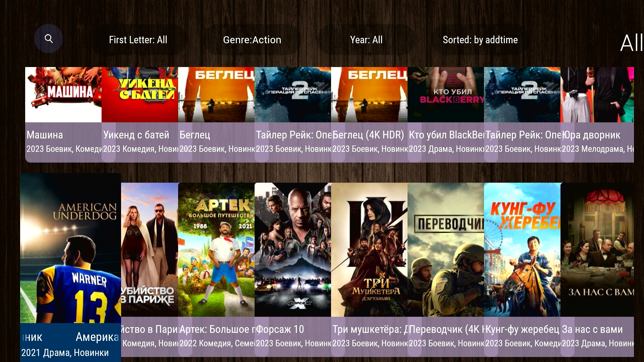This screenshot has height=362, width=644.
Task: Change the Genre:Action filter
Action: [252, 40]
